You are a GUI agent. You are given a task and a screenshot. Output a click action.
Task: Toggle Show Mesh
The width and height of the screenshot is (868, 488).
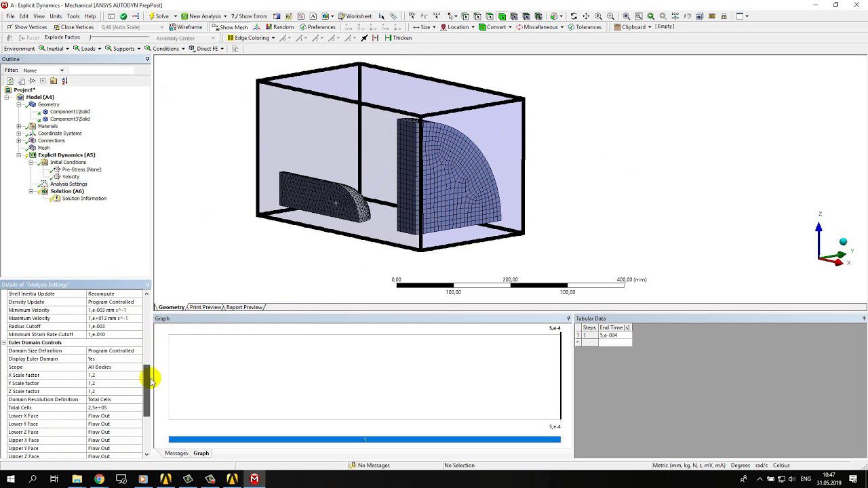(230, 27)
